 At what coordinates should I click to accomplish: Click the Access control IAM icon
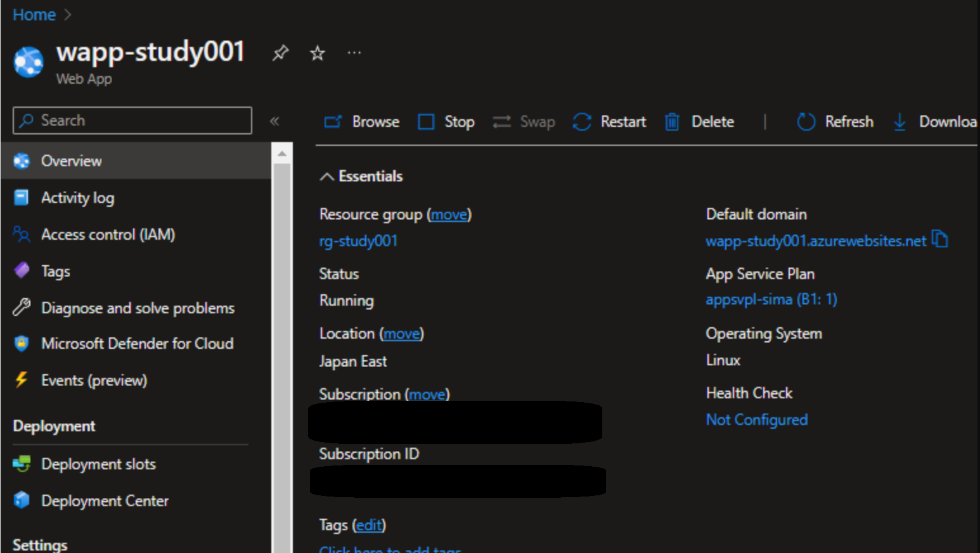pyautogui.click(x=22, y=235)
